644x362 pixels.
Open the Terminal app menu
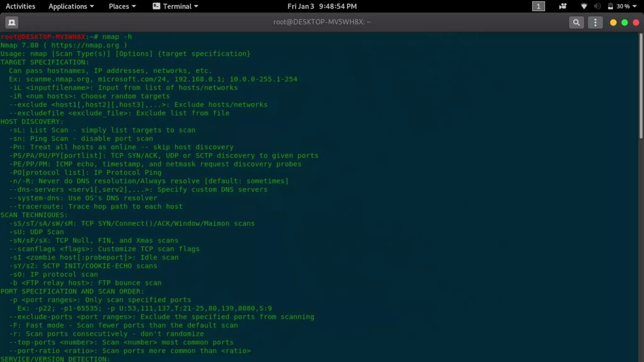[175, 6]
